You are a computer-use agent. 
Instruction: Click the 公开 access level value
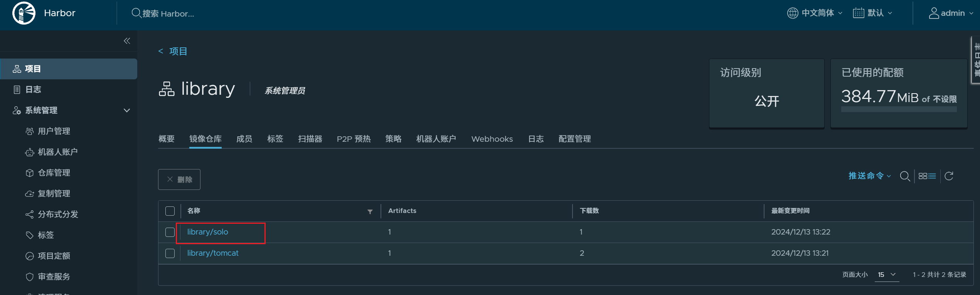(767, 101)
